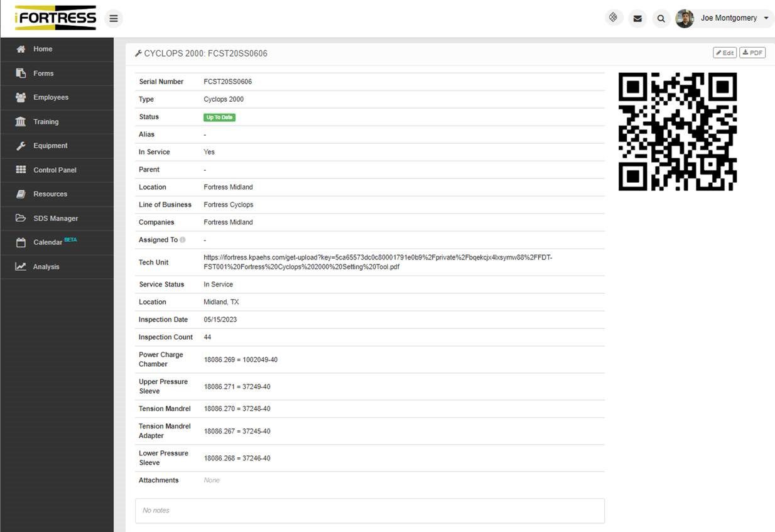Screen dimensions: 775x532
Task: Click the Upper Pressure Sleeve value 18086.271
Action: [x=237, y=387]
